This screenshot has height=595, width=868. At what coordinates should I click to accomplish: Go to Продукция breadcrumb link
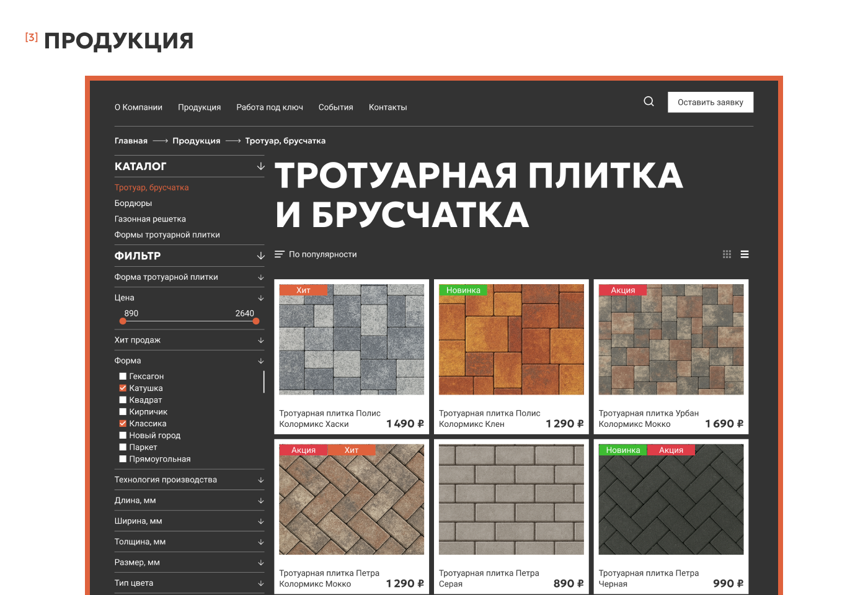click(196, 141)
